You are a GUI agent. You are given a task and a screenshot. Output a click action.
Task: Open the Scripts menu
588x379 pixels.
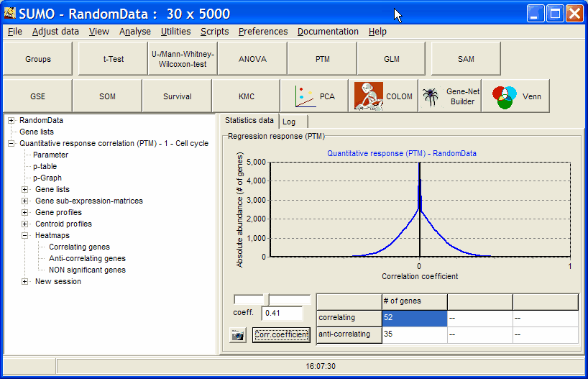[x=214, y=32]
